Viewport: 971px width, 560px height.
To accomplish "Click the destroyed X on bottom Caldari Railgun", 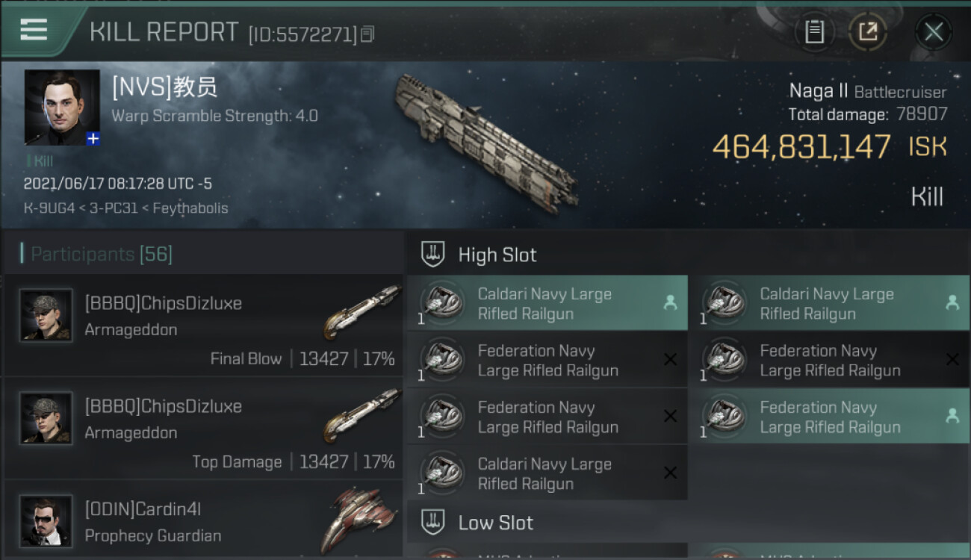I will tap(670, 473).
